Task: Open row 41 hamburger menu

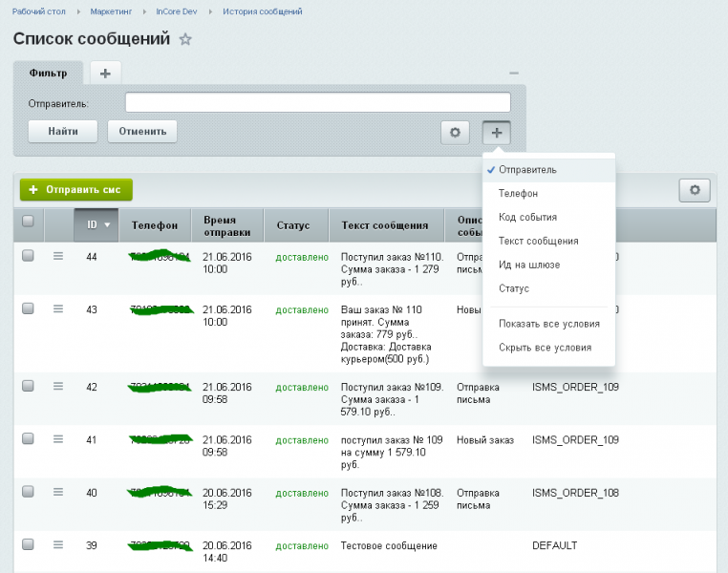Action: 57,439
